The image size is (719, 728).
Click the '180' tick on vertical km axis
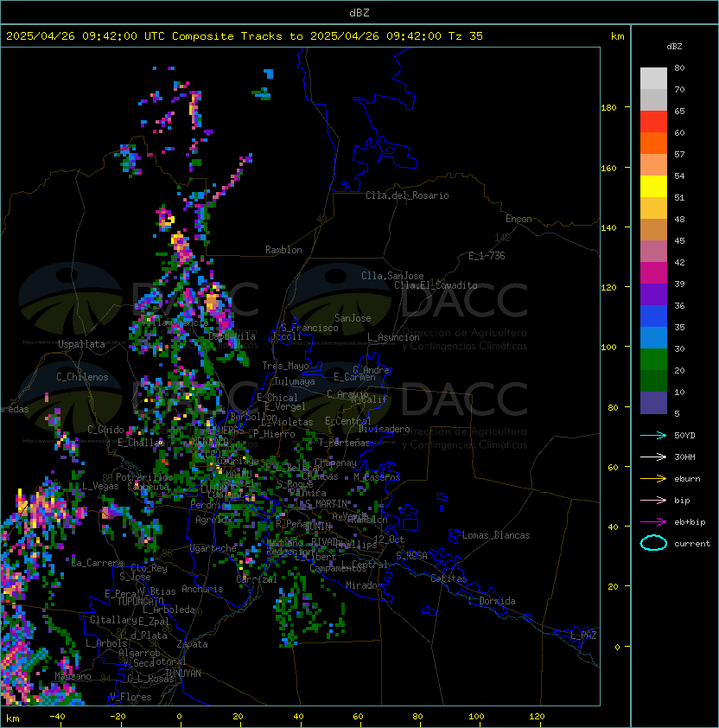[x=608, y=108]
